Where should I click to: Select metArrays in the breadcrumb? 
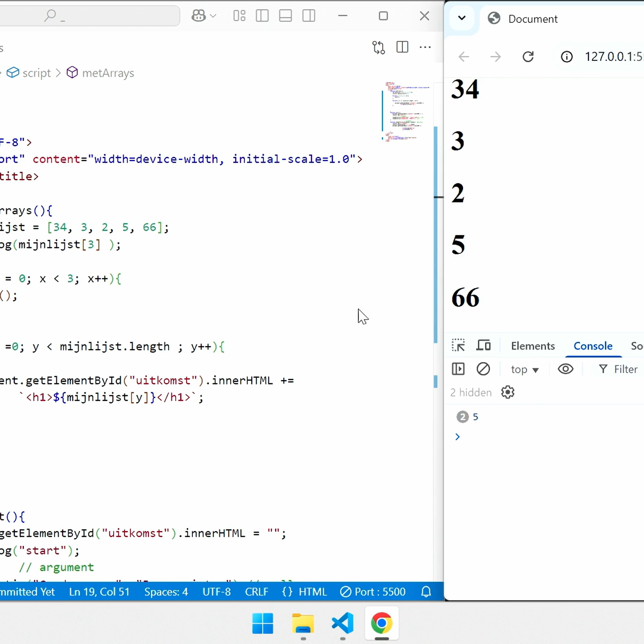(108, 73)
